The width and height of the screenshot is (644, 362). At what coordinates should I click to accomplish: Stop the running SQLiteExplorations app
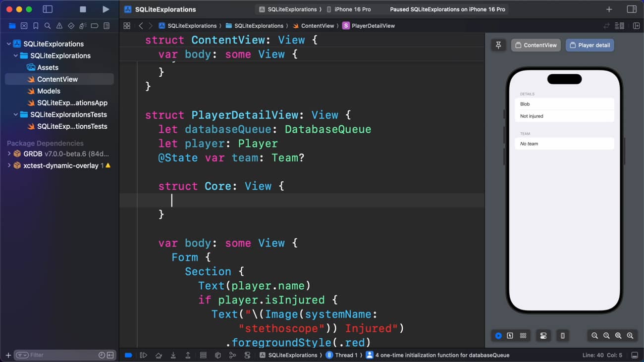tap(83, 9)
